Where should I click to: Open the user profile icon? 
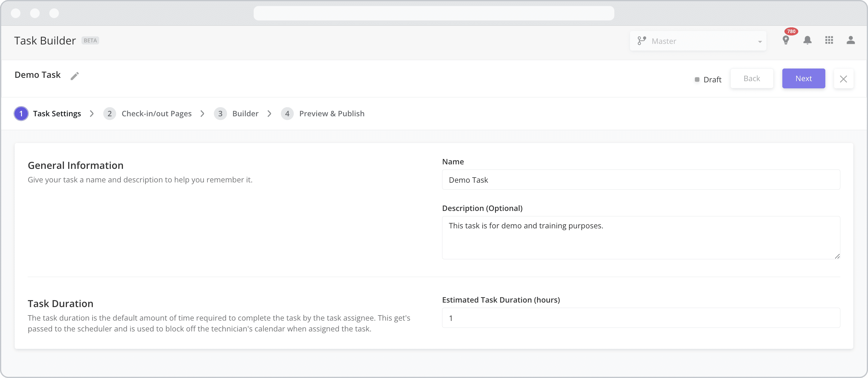pos(851,41)
